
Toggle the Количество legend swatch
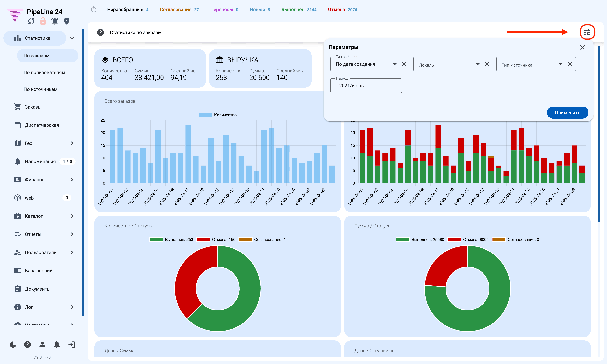[205, 115]
